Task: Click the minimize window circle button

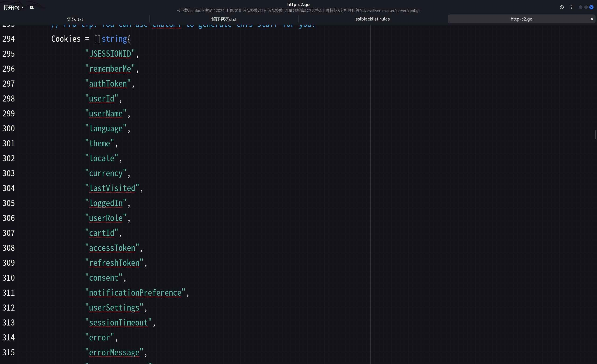Action: pos(580,7)
